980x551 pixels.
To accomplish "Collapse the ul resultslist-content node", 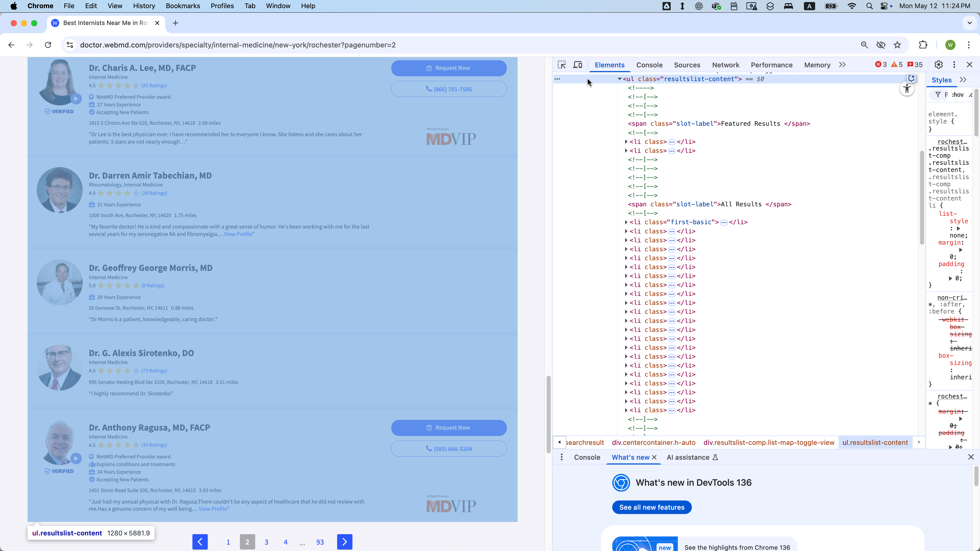I will [619, 79].
